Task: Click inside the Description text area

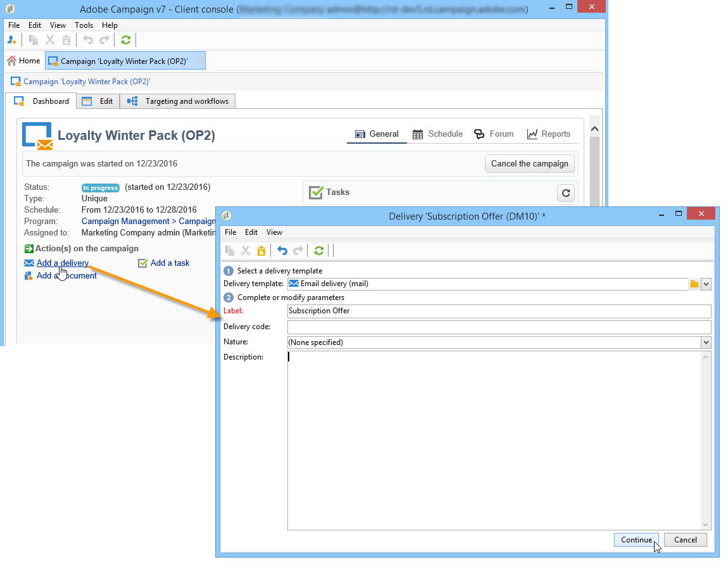Action: (x=494, y=441)
